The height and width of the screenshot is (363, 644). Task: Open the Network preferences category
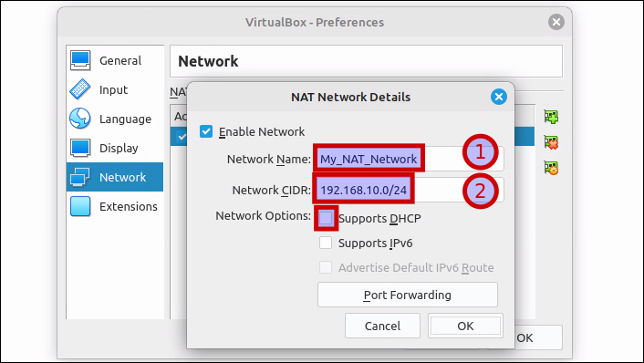point(115,177)
